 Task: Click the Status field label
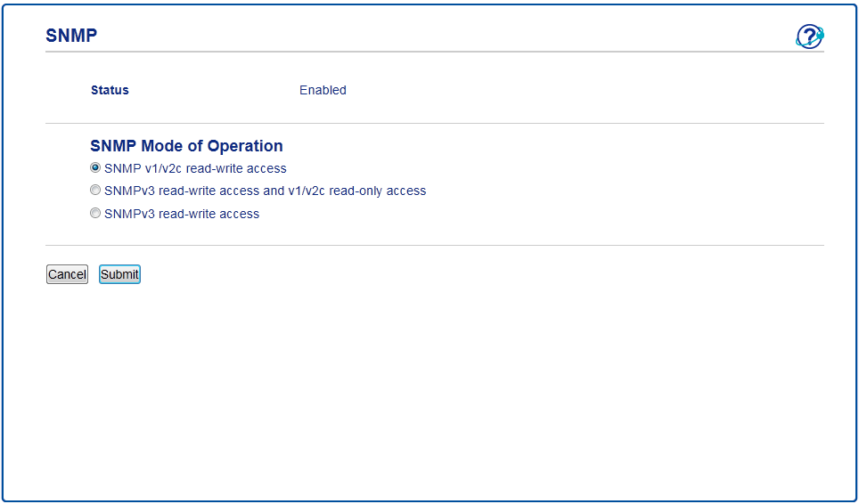[110, 90]
